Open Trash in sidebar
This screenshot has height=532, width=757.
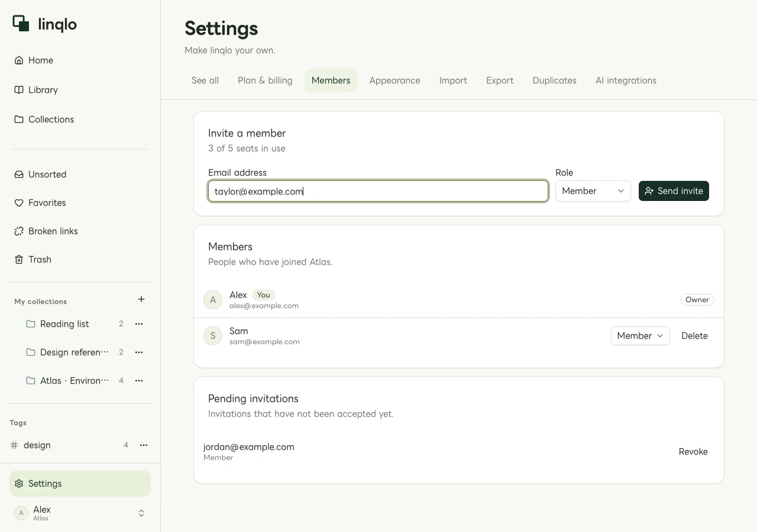pos(80,259)
